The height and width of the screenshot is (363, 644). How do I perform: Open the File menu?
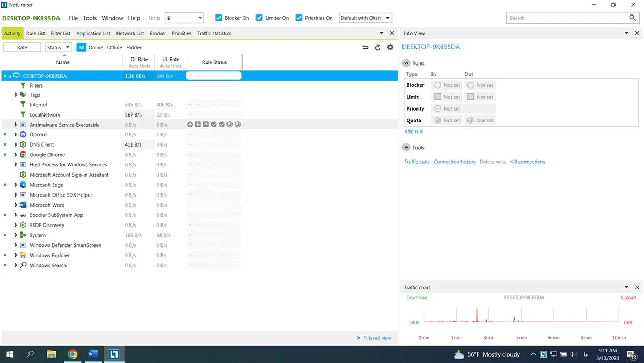pyautogui.click(x=74, y=18)
